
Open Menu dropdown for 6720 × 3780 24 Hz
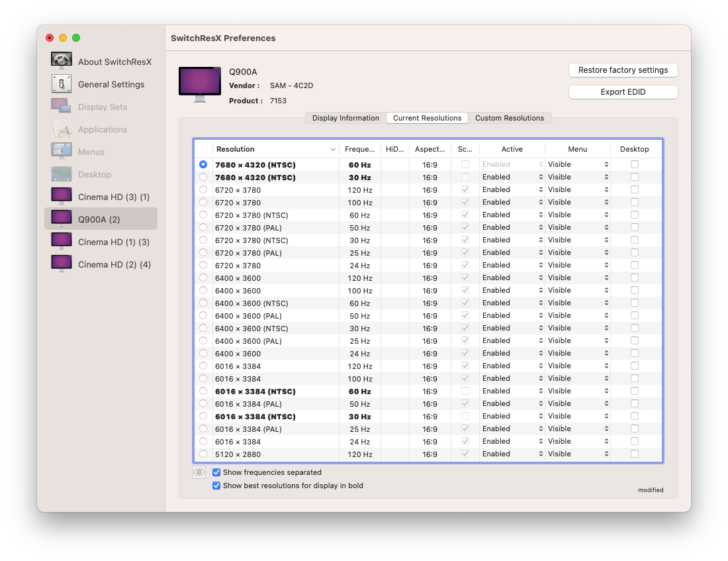coord(578,266)
